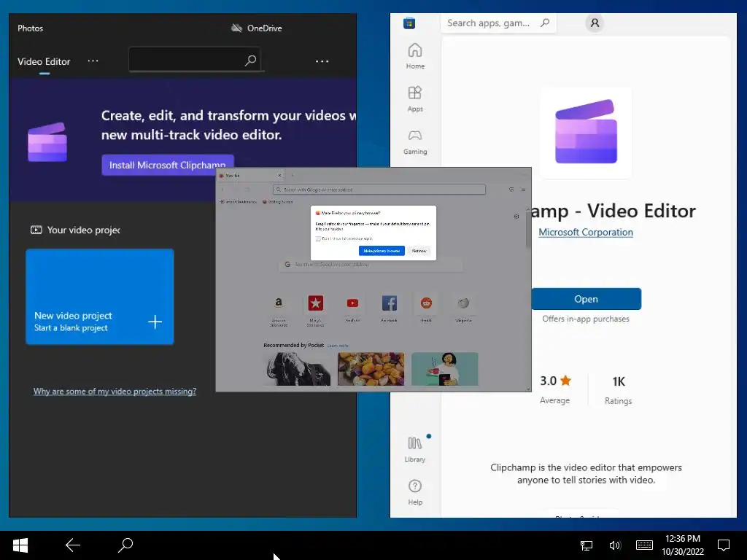This screenshot has height=560, width=747.
Task: Click Install Microsoft Clipchamp button
Action: tap(168, 165)
